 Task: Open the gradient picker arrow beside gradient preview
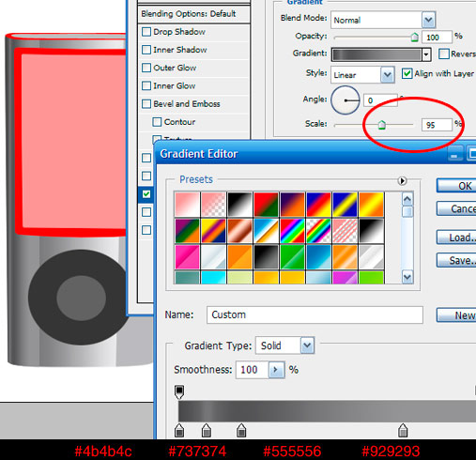click(x=426, y=55)
